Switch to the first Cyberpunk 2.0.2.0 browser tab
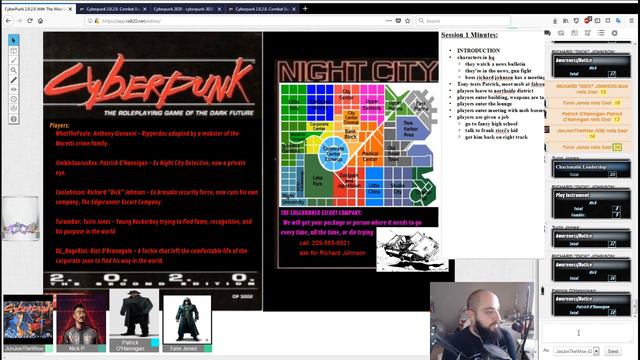 [38, 9]
